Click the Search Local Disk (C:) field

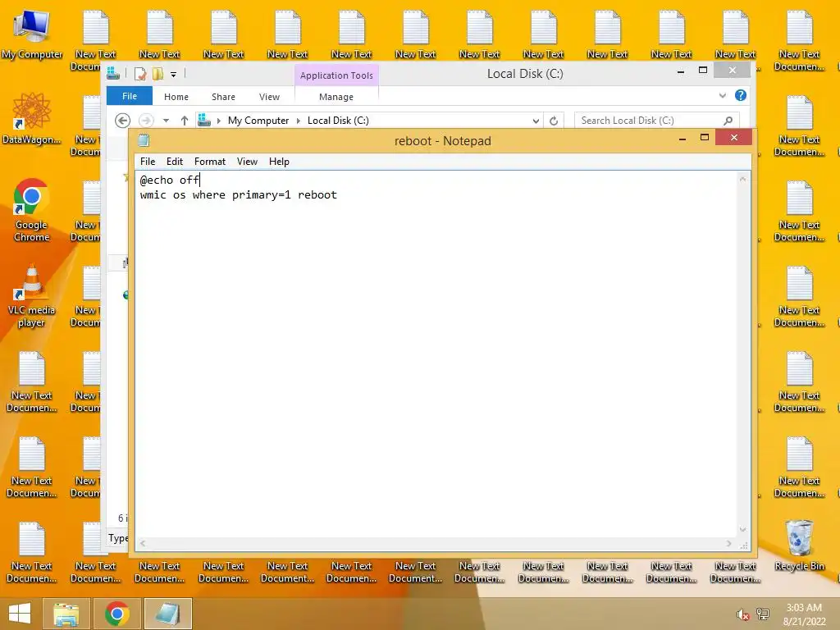[x=657, y=121]
